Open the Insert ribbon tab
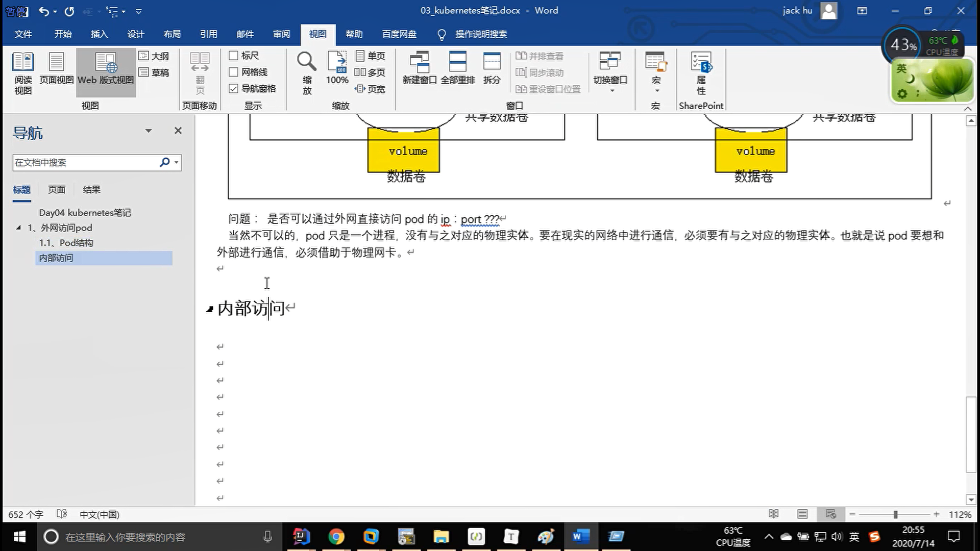This screenshot has width=980, height=551. (x=99, y=34)
